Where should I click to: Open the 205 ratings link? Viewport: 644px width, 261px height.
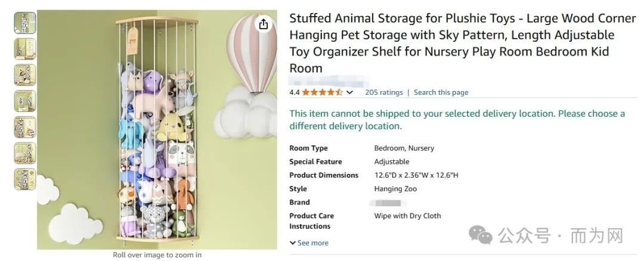(384, 92)
